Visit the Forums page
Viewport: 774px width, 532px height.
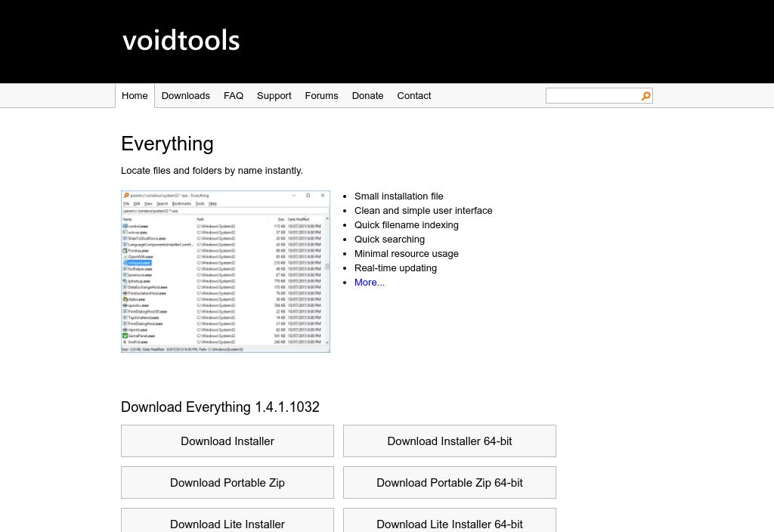click(321, 96)
